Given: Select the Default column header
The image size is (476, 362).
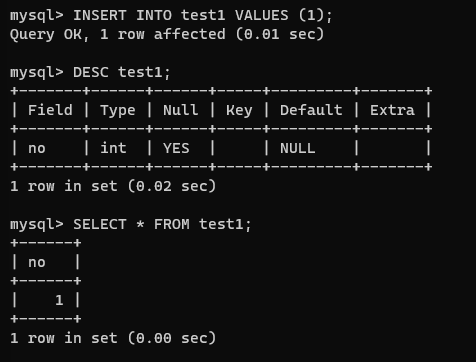Looking at the screenshot, I should (311, 110).
